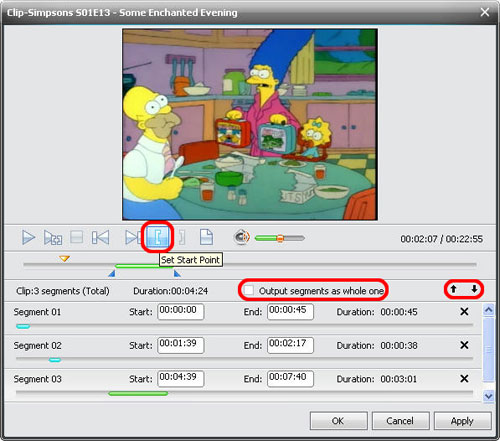This screenshot has width=500, height=441.
Task: Click the Clip:3 segments (Total) text
Action: coord(63,291)
